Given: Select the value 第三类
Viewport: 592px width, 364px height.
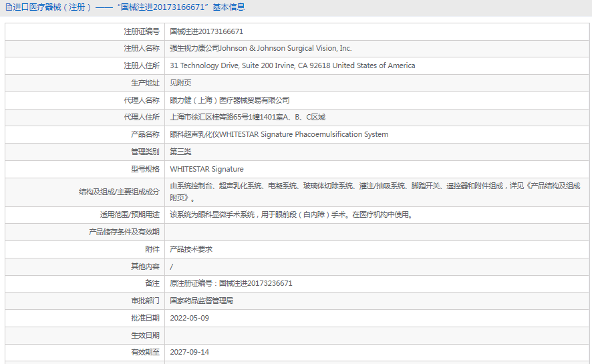Looking at the screenshot, I should click(x=180, y=152).
